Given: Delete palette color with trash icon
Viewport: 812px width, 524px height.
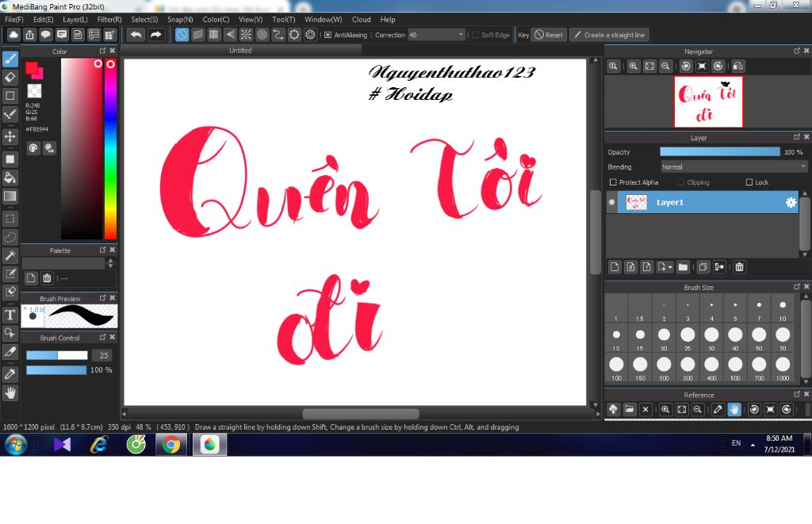Looking at the screenshot, I should [47, 278].
